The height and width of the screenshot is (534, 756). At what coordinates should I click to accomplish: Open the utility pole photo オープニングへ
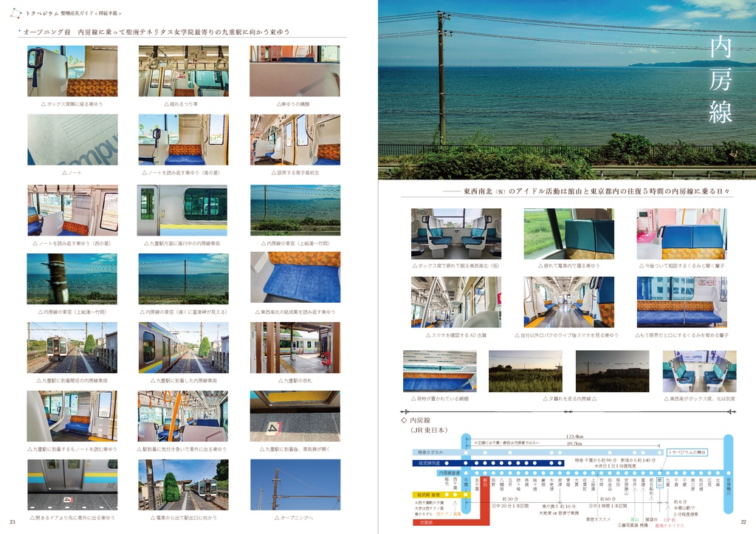[295, 485]
